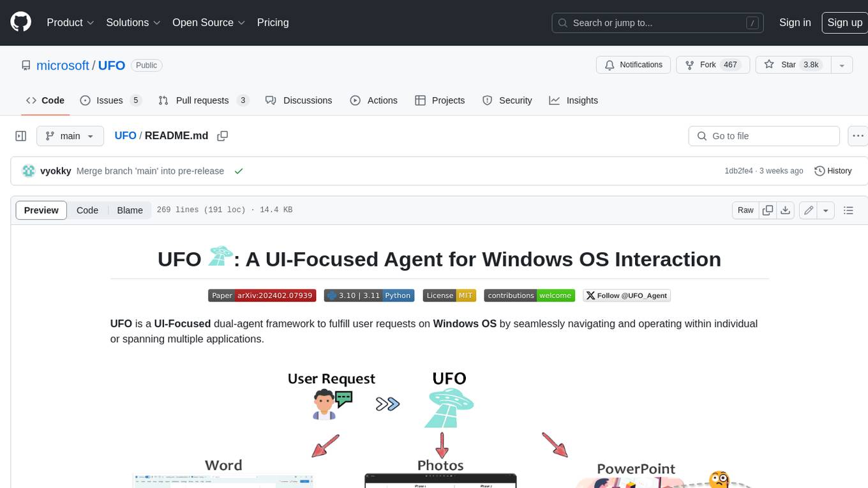Switch to the Actions tab
This screenshot has height=488, width=868.
tap(374, 100)
